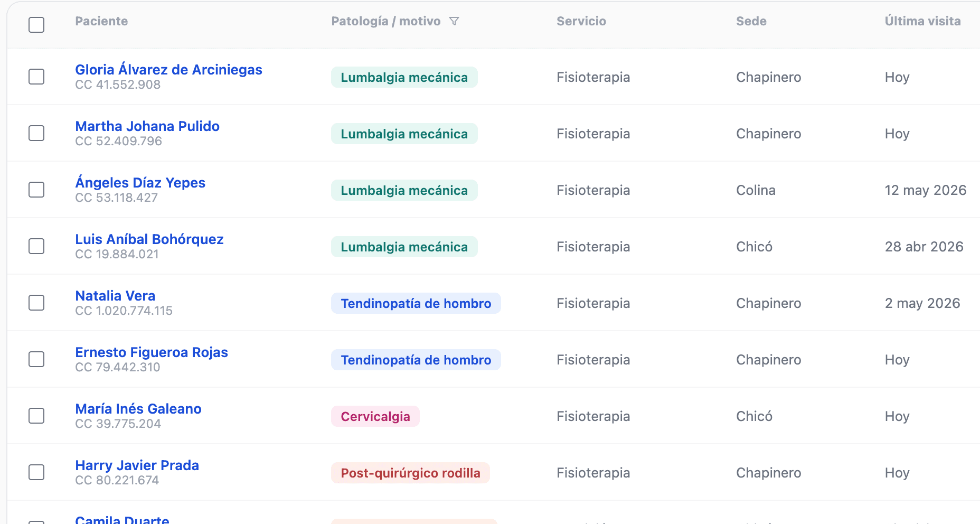
Task: Click the Paciente column header
Action: tap(101, 21)
